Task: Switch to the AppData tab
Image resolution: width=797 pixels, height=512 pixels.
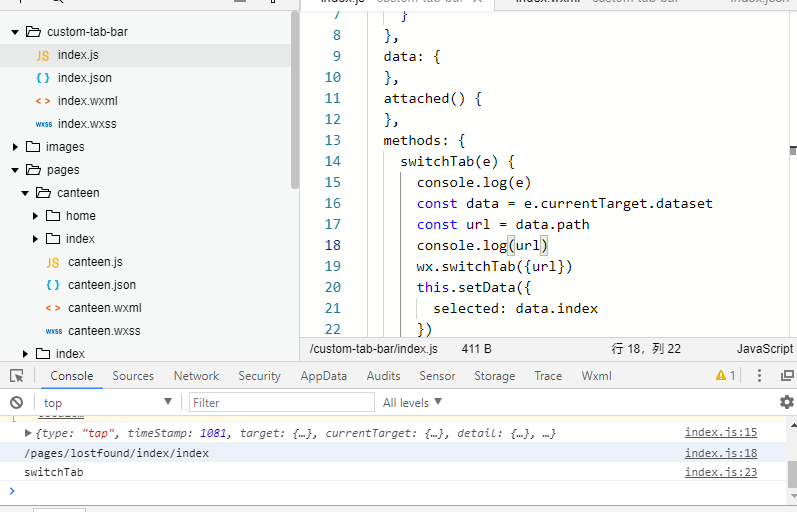Action: (323, 376)
